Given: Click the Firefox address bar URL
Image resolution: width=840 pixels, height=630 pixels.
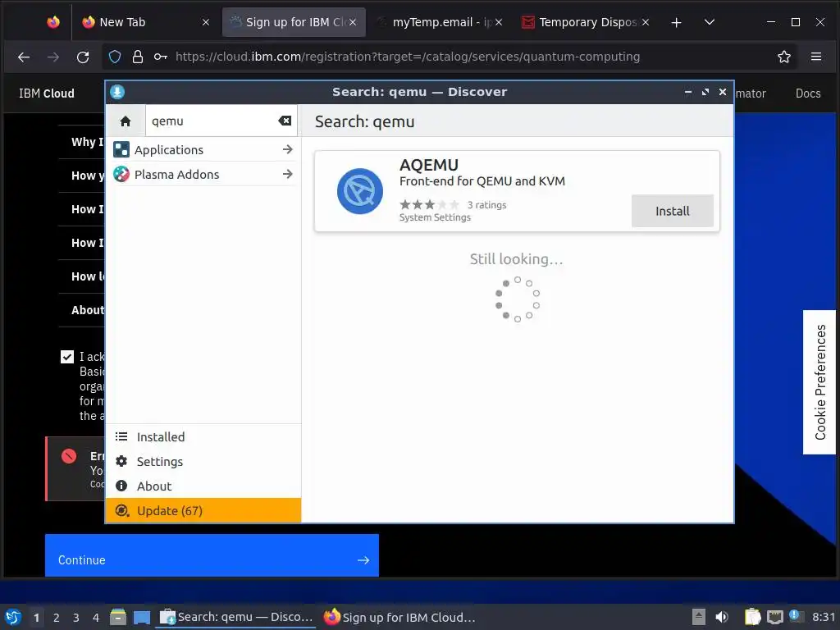Looking at the screenshot, I should [x=407, y=57].
